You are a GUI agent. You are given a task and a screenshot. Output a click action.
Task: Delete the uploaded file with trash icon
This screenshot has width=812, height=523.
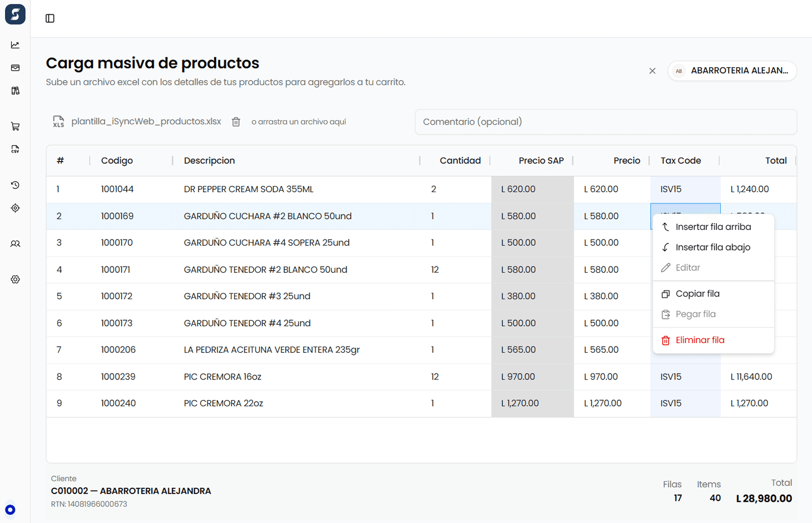coord(236,122)
